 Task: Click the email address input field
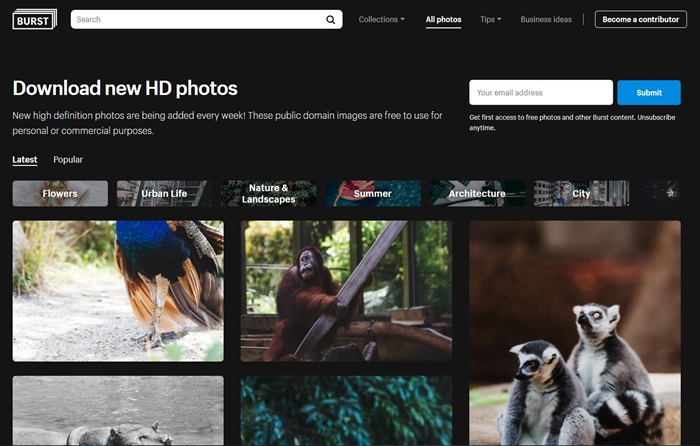point(541,93)
